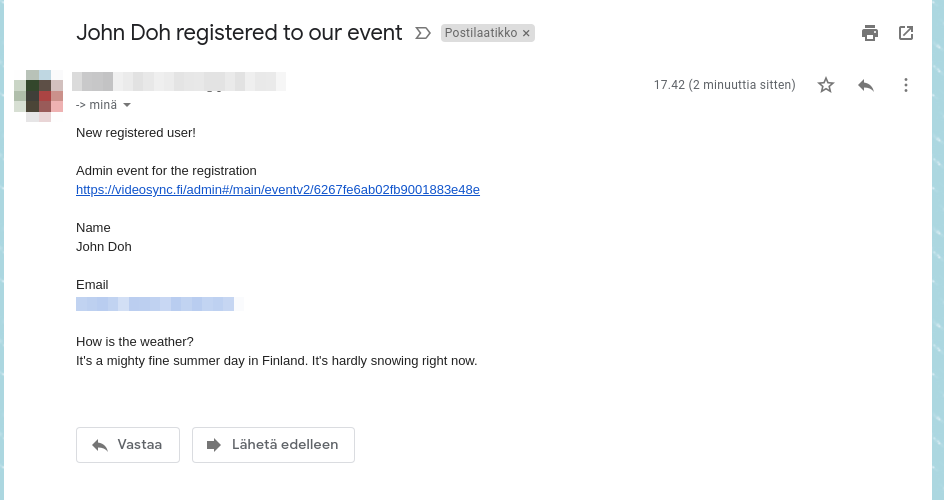Click the sender's pixelated avatar
Image resolution: width=944 pixels, height=500 pixels.
39,96
